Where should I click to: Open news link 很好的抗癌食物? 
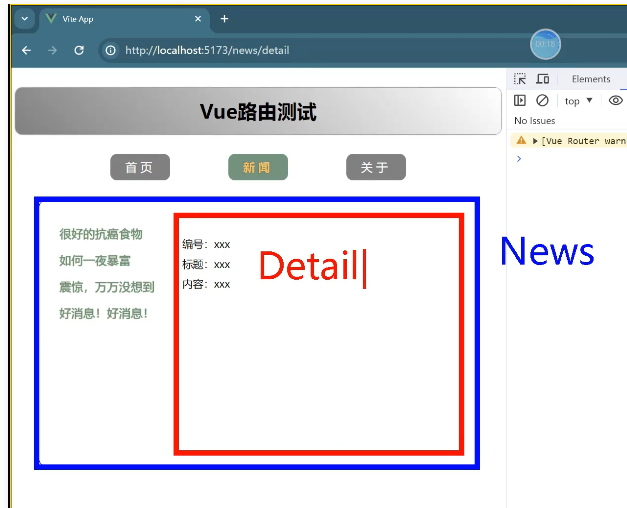pyautogui.click(x=101, y=234)
